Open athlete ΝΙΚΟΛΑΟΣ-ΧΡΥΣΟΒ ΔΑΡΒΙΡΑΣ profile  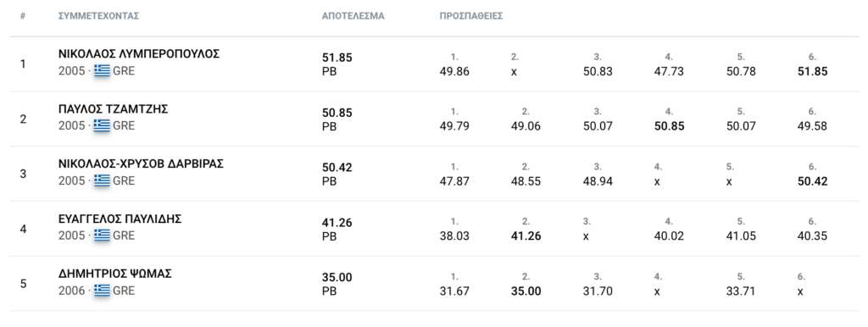(141, 163)
